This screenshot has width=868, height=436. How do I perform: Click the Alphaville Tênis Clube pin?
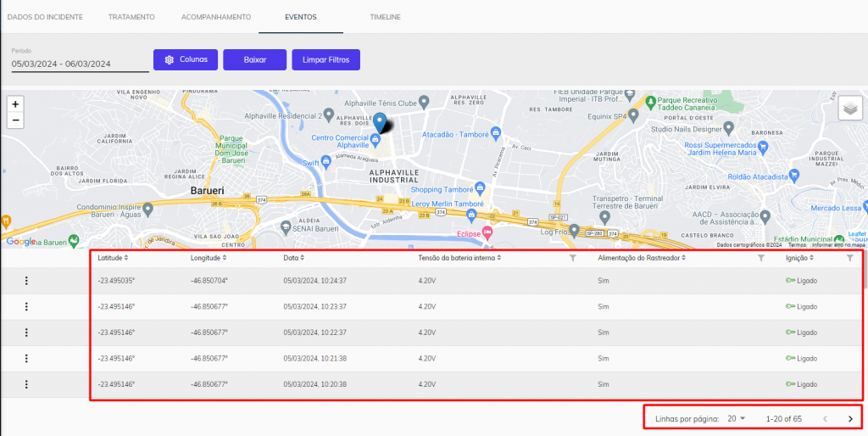(424, 102)
